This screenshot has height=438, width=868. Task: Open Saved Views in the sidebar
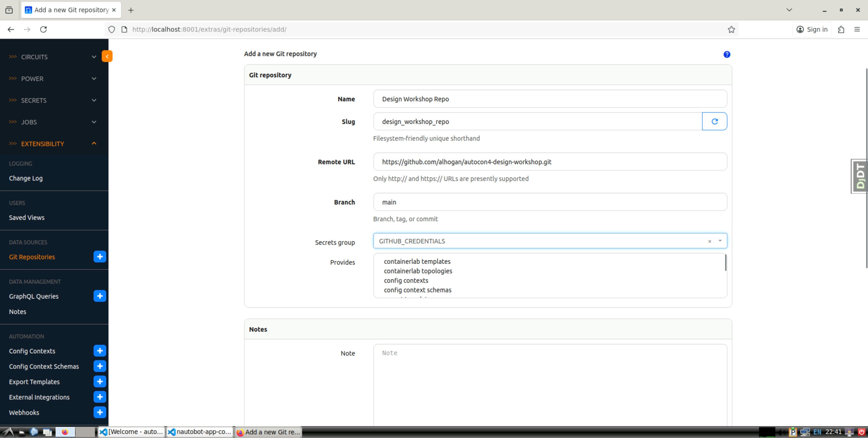click(27, 217)
